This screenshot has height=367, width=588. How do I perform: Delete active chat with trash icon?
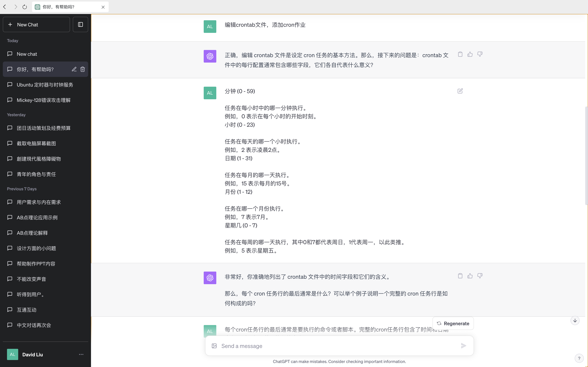pos(83,69)
